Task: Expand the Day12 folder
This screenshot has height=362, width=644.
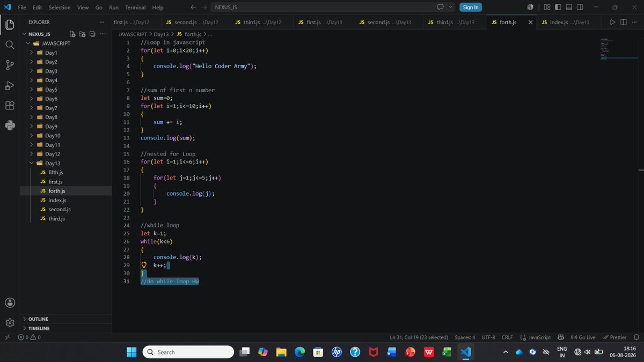Action: 33,154
